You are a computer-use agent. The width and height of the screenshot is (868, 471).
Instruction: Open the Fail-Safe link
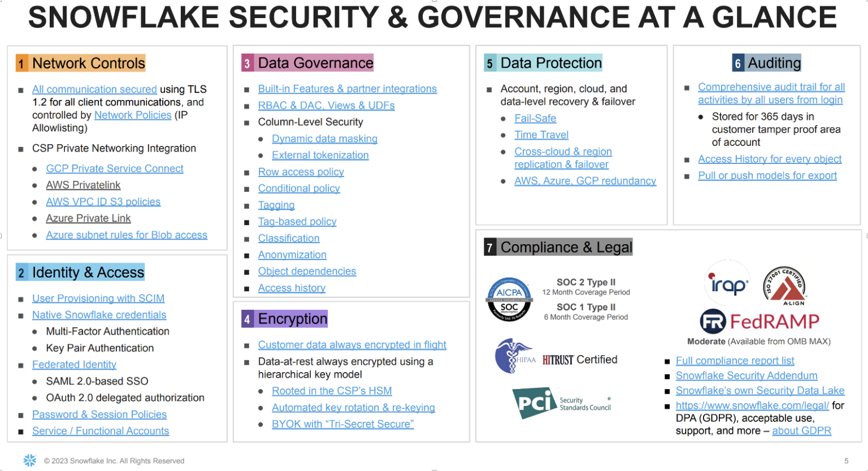(535, 118)
